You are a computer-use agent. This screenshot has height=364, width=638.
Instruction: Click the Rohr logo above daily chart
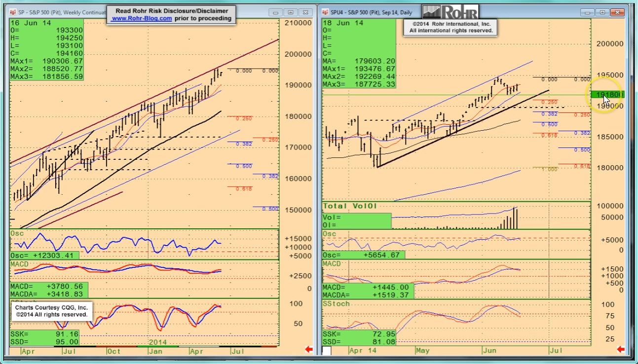point(450,12)
